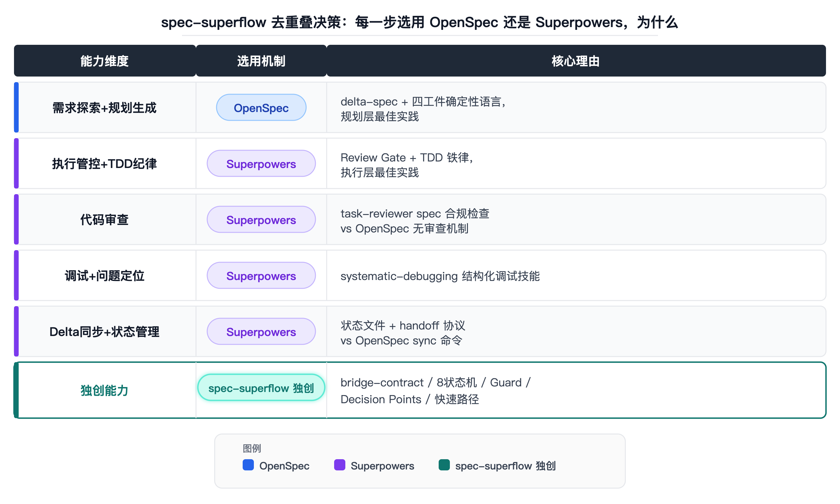
Task: Click the 代码审查 row label
Action: [105, 220]
